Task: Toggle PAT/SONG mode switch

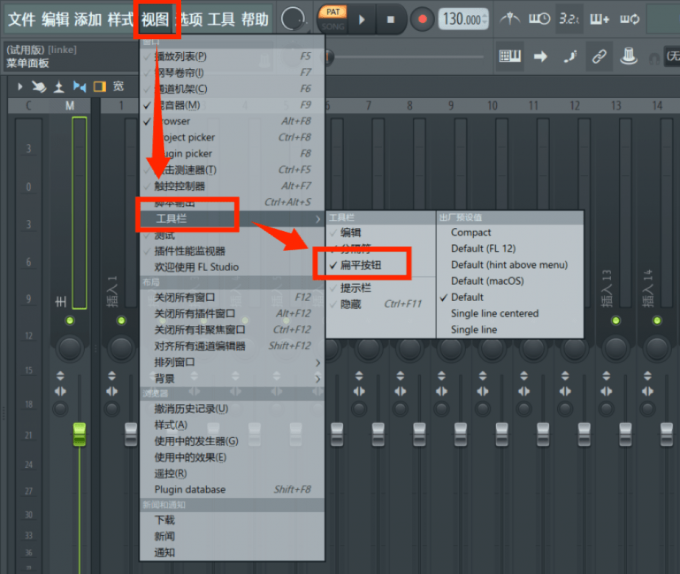Action: click(x=333, y=18)
